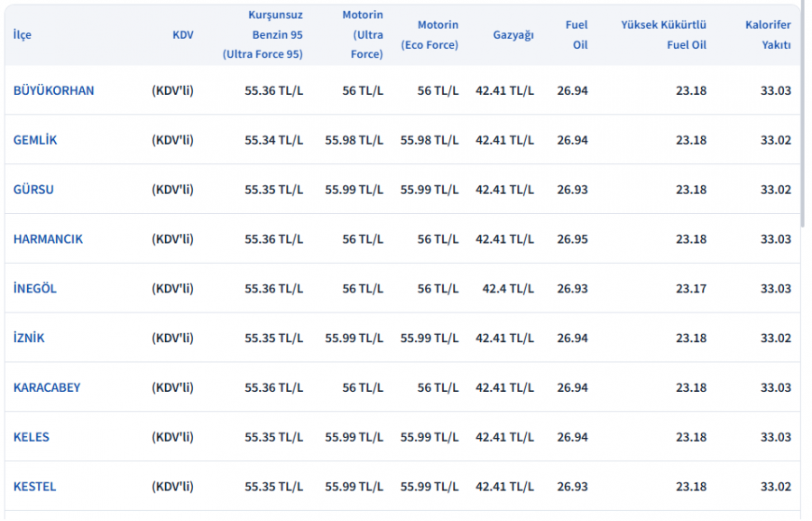Click the Kalorifer Yakıtı column header

tap(768, 35)
